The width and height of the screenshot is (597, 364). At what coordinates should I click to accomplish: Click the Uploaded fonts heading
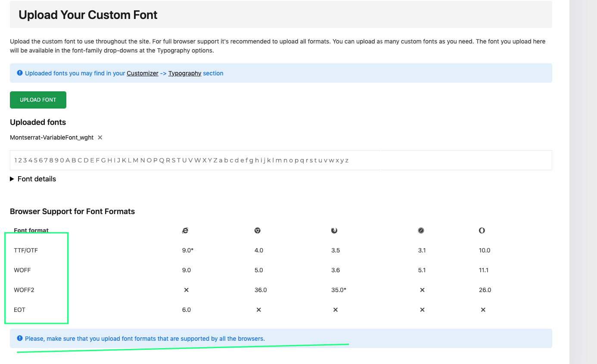38,122
